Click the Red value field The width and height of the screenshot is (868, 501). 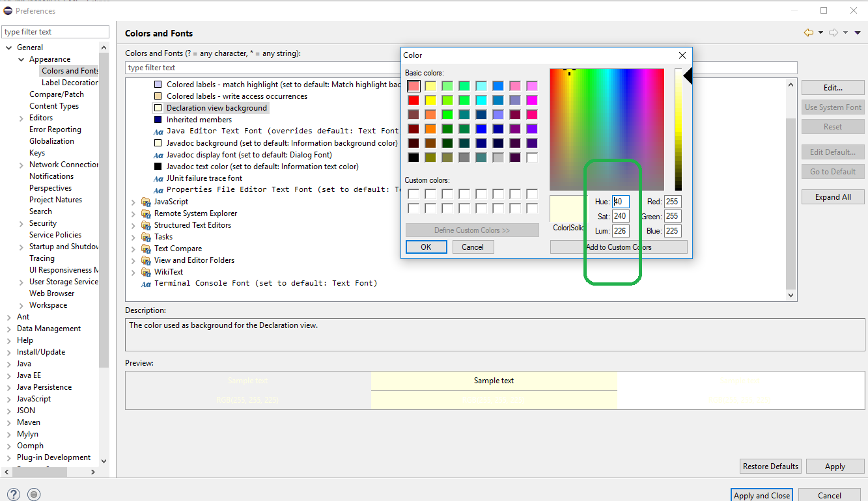pyautogui.click(x=673, y=202)
